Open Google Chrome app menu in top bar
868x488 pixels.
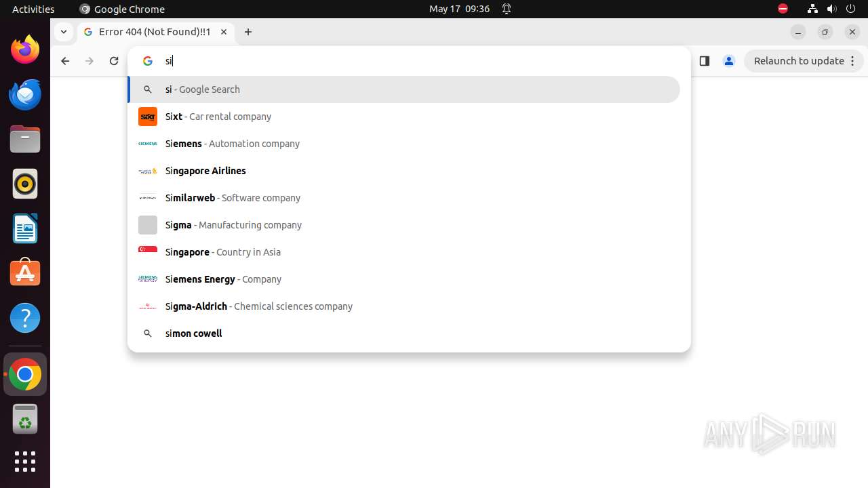122,9
